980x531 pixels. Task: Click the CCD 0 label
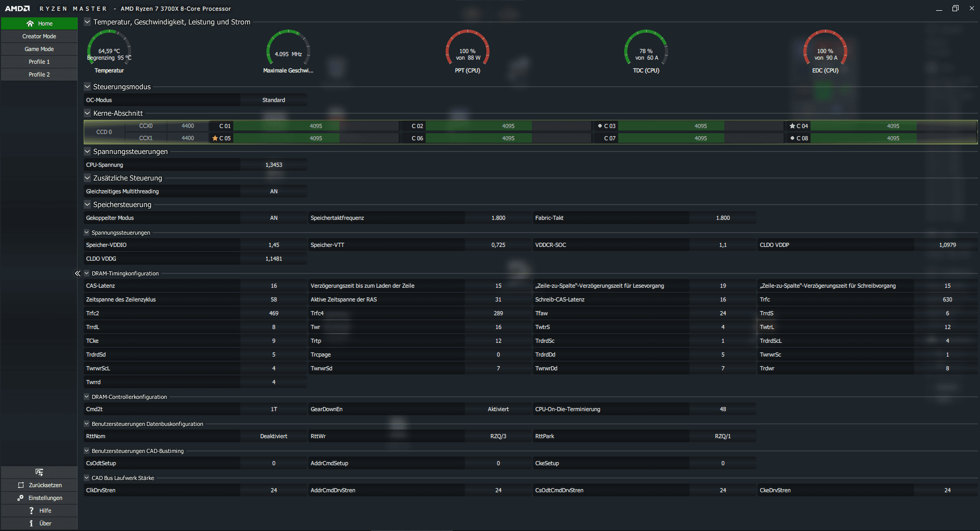(x=104, y=132)
